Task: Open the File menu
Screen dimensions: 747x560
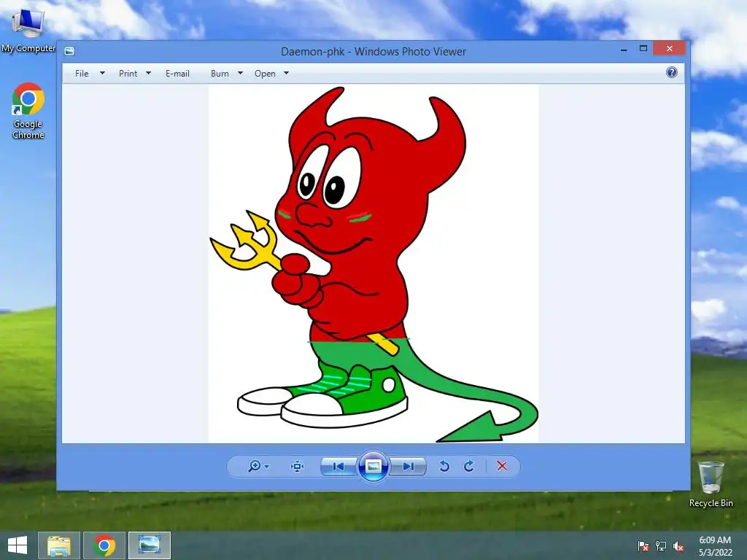Action: [x=82, y=74]
